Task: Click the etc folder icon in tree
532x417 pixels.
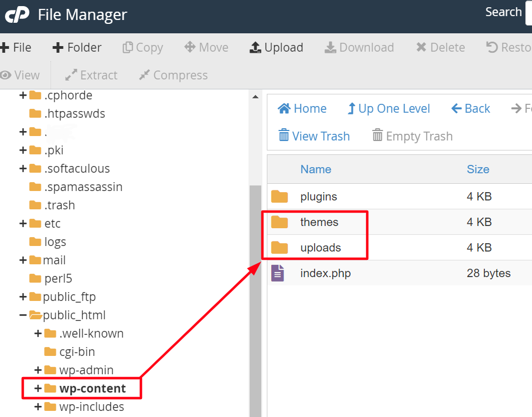Action: 36,223
